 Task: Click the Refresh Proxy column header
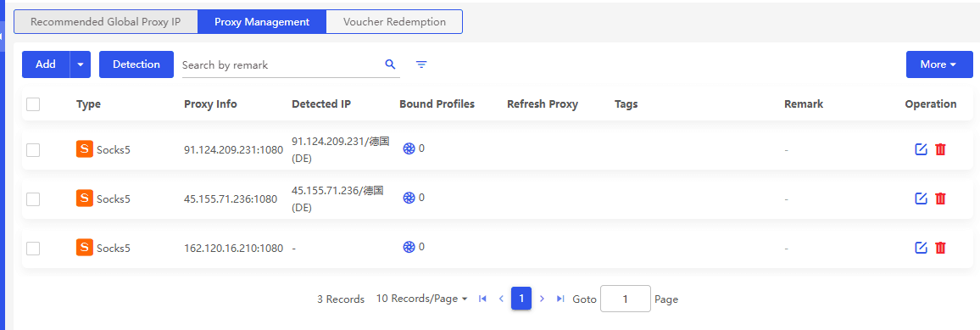click(x=543, y=104)
